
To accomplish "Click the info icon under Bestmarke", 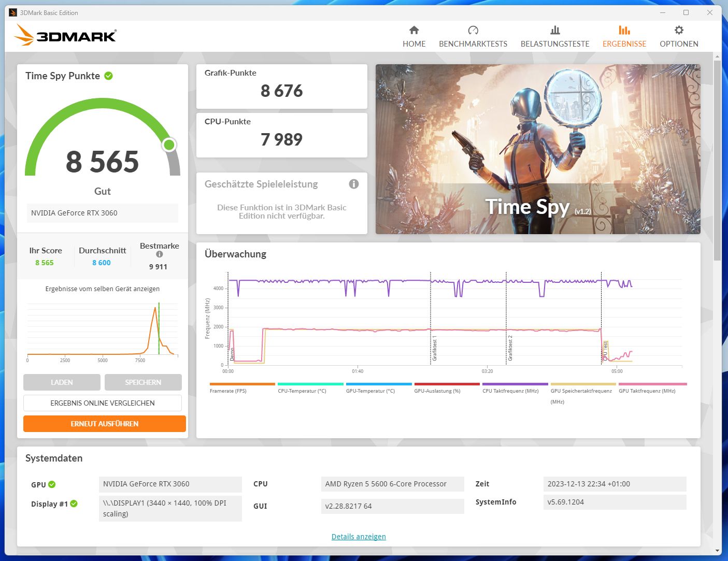I will pyautogui.click(x=160, y=254).
